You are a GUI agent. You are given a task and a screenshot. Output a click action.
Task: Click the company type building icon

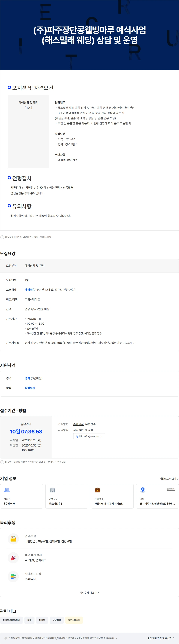(x=52, y=490)
